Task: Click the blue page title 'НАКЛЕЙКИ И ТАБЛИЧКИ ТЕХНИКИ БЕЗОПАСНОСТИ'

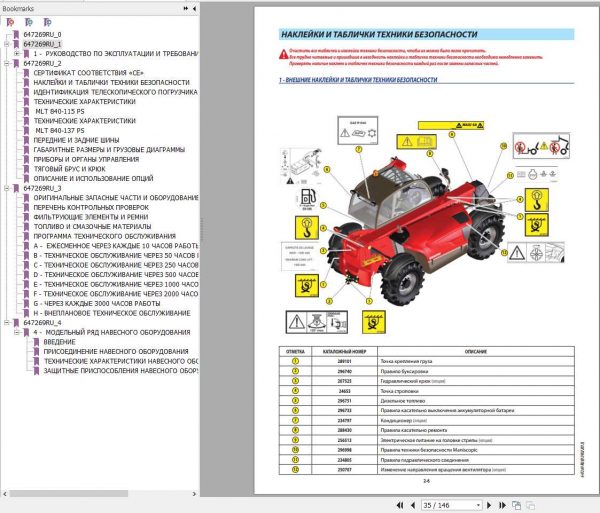Action: tap(379, 34)
